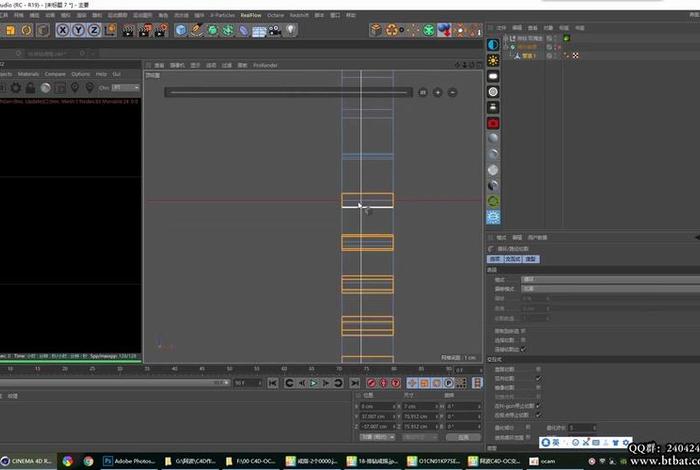Toggle the Z axis lock
Viewport: 700px width, 470px height.
tap(94, 30)
